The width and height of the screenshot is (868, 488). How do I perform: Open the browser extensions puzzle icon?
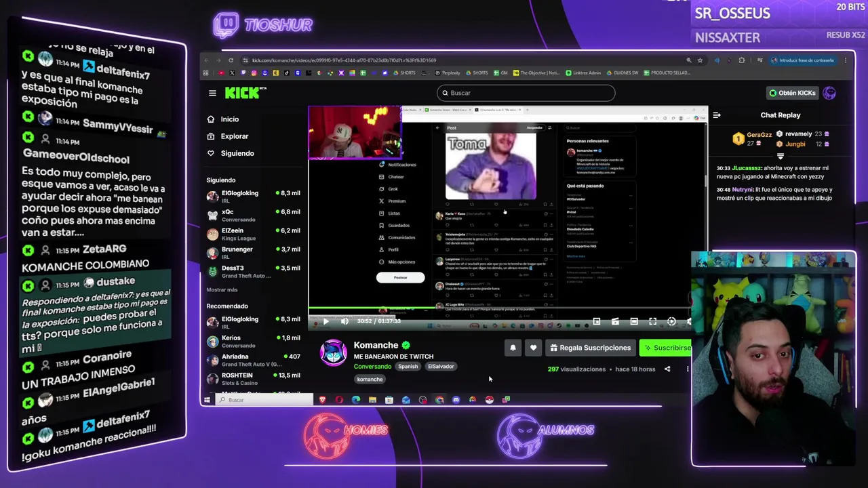point(741,60)
